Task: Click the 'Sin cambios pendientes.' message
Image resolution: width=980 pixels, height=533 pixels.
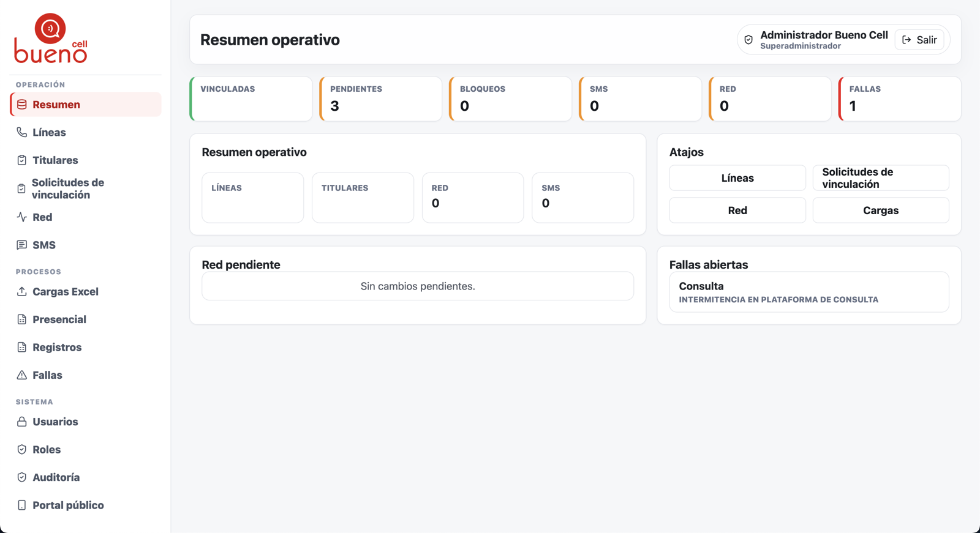Action: [x=418, y=286]
